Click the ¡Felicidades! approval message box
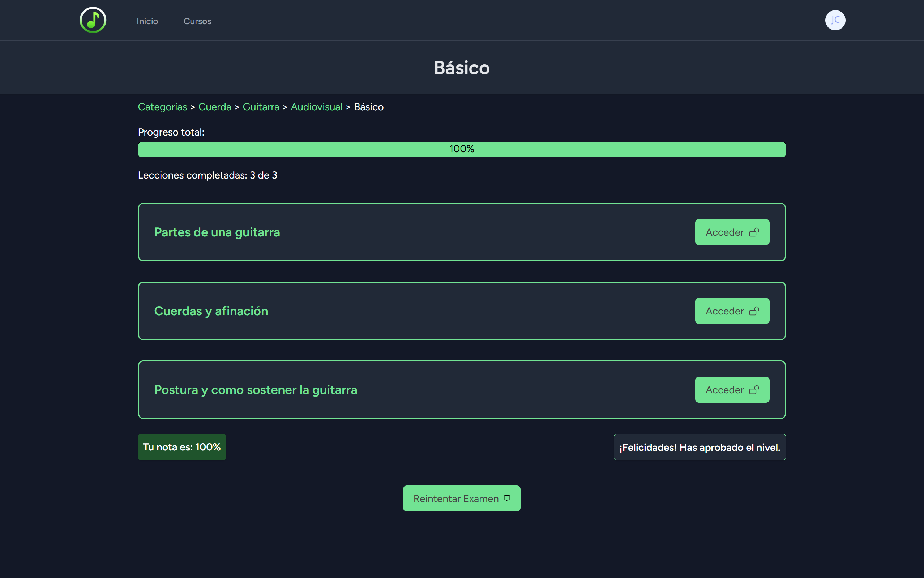Screen dimensions: 924x578 [x=699, y=447]
